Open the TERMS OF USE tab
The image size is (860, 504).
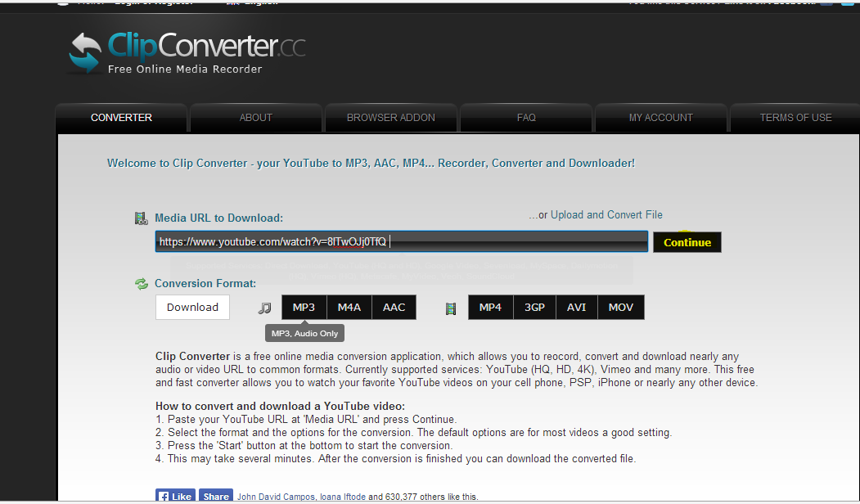[795, 117]
